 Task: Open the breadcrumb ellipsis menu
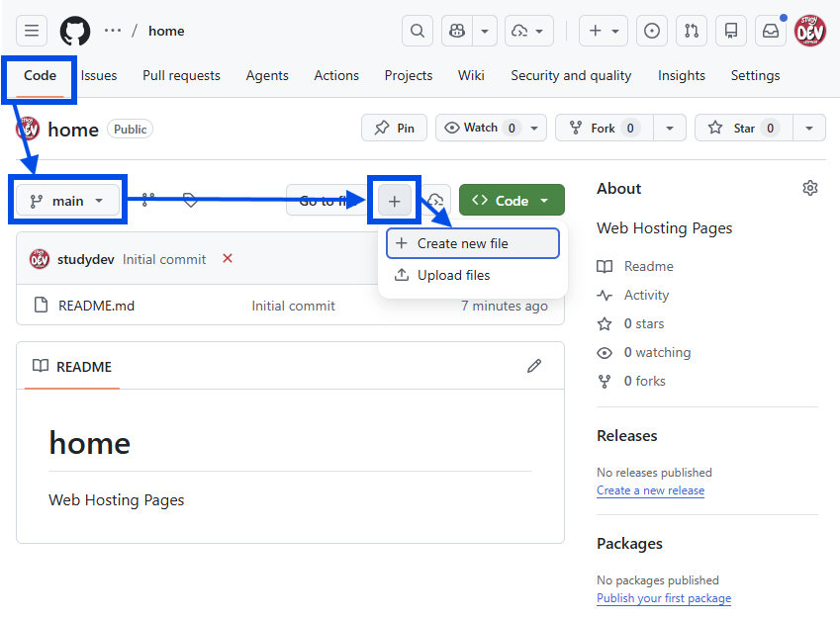click(x=113, y=31)
